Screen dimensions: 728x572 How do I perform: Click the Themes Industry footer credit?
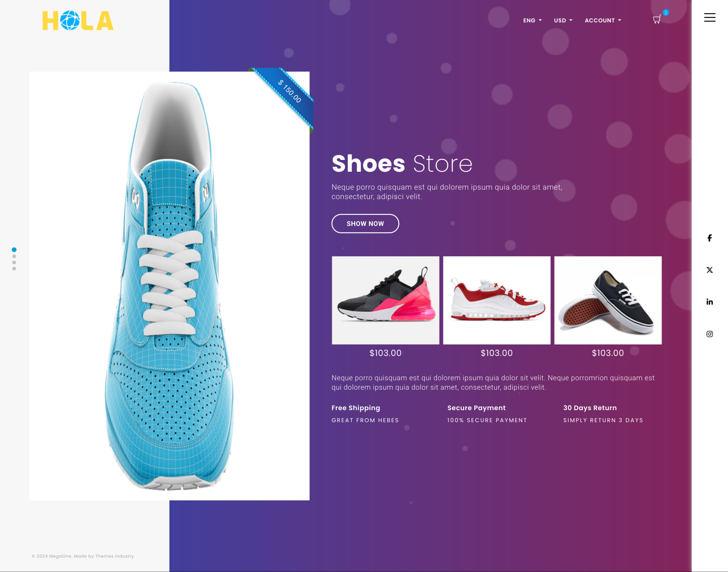(115, 556)
